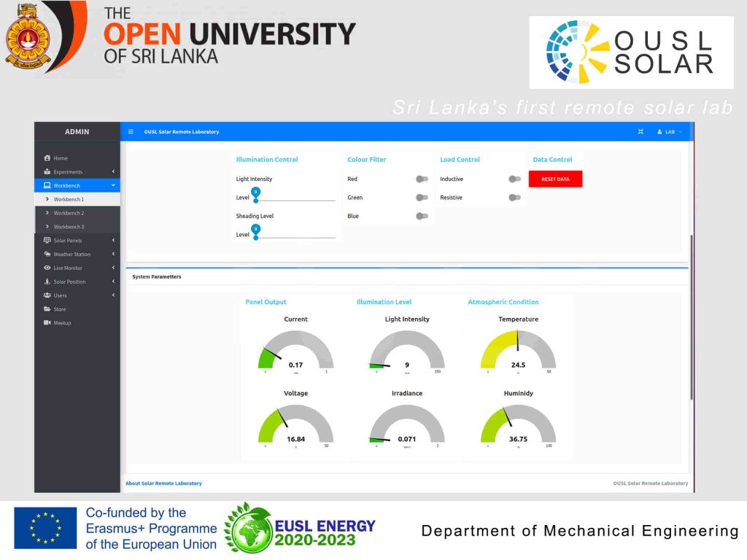The width and height of the screenshot is (747, 560).
Task: Click the Live Monitor eye icon
Action: 47,268
